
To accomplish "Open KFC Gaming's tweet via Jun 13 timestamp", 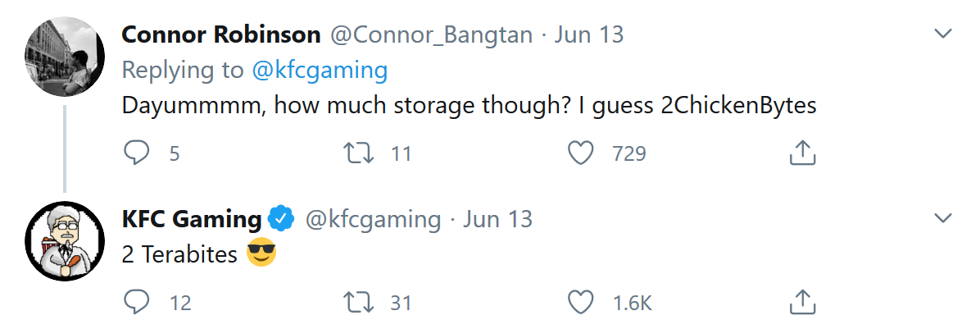I will click(497, 220).
